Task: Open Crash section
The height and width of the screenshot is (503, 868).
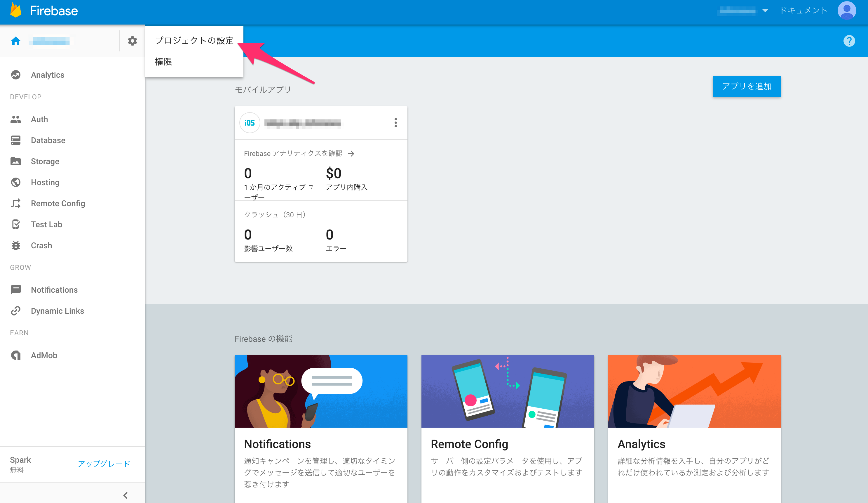Action: [41, 245]
